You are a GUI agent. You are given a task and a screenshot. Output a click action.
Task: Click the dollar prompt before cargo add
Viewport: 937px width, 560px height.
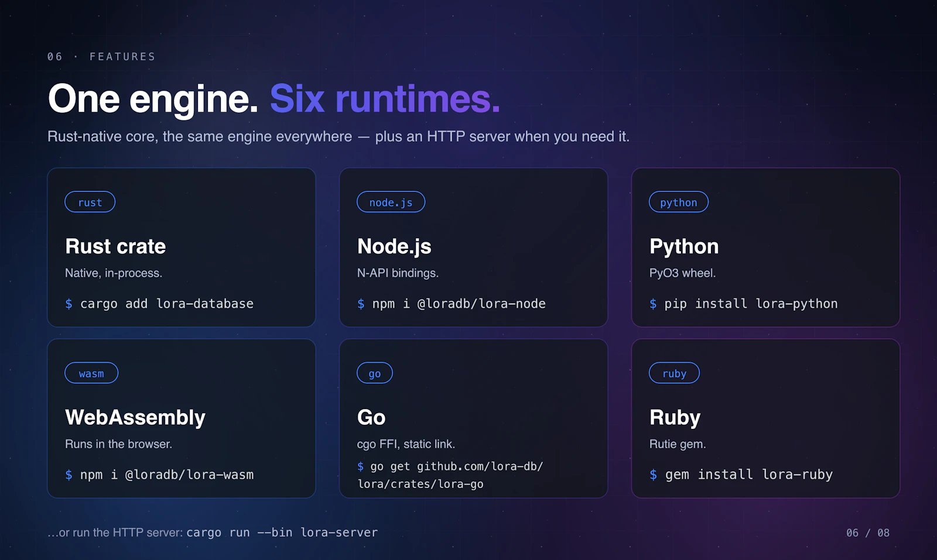click(x=69, y=304)
